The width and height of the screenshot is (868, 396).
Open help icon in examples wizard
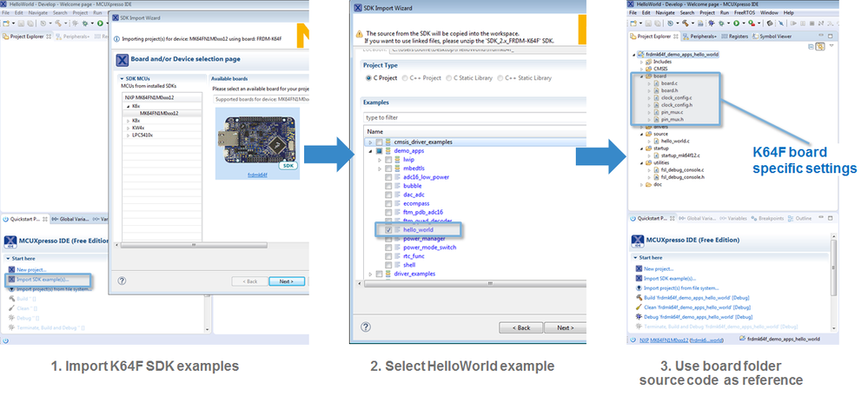[365, 327]
